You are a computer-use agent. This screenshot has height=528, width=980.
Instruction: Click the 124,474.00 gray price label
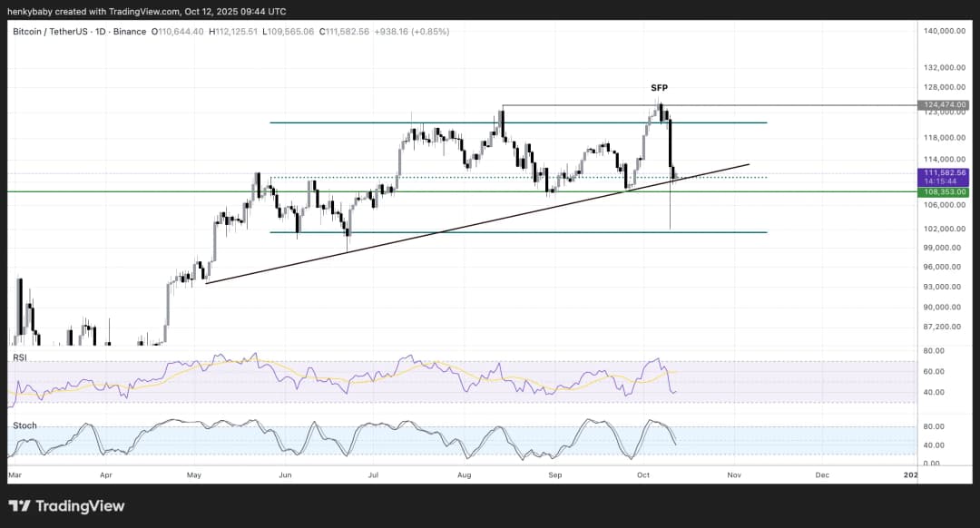(945, 105)
